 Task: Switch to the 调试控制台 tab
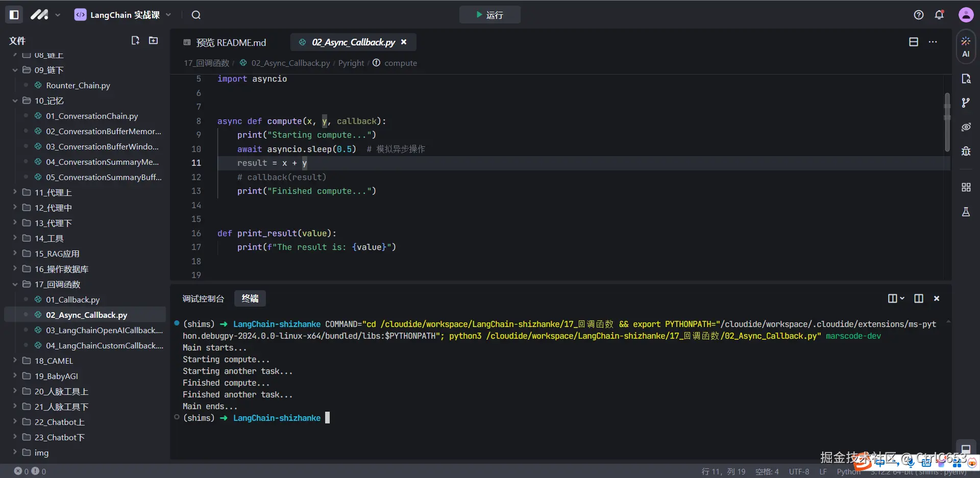tap(203, 298)
